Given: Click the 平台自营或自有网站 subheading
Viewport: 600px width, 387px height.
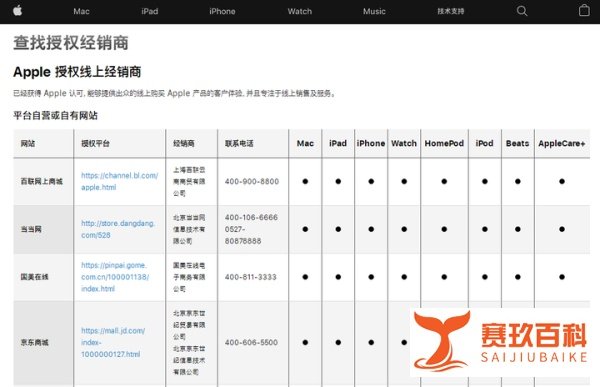Looking at the screenshot, I should [x=55, y=115].
